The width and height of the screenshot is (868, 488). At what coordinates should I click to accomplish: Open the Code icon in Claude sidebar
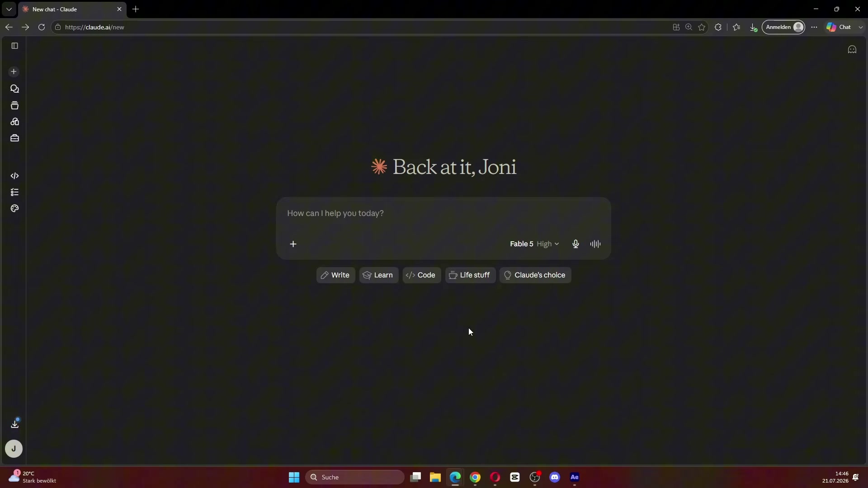click(x=14, y=176)
